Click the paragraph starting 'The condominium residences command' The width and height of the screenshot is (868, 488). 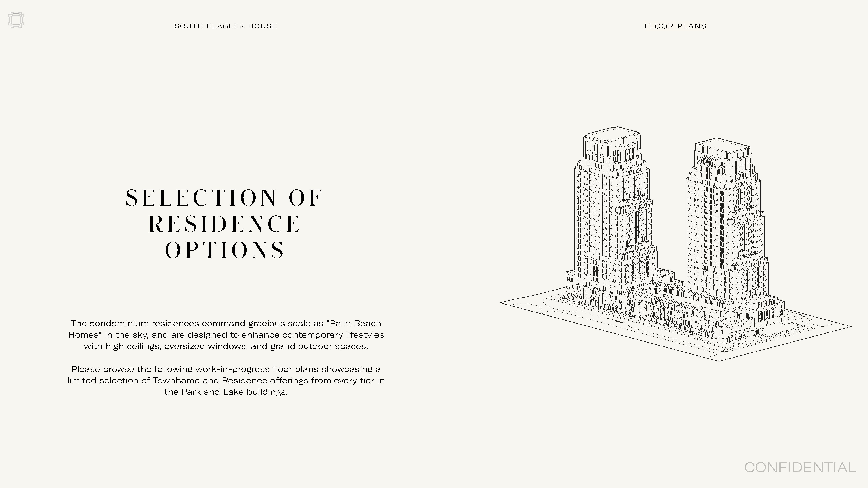click(x=226, y=335)
